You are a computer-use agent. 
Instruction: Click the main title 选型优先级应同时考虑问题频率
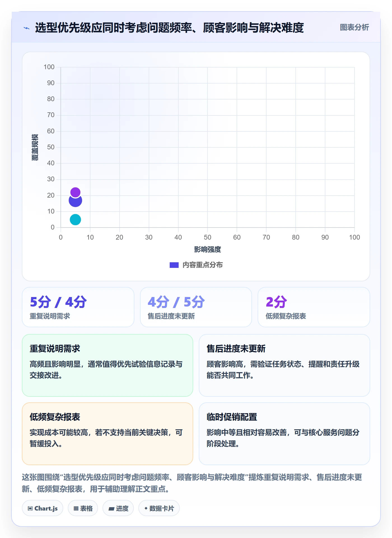click(x=169, y=27)
